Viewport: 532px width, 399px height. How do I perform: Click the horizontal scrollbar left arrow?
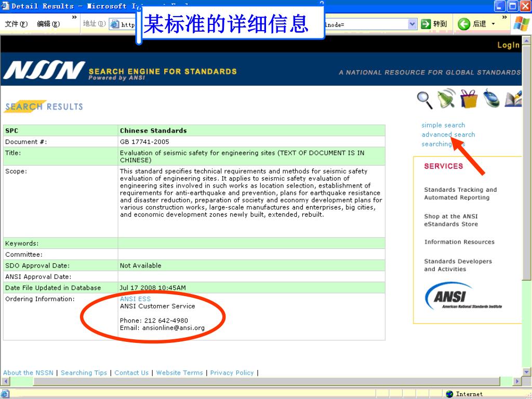point(5,381)
